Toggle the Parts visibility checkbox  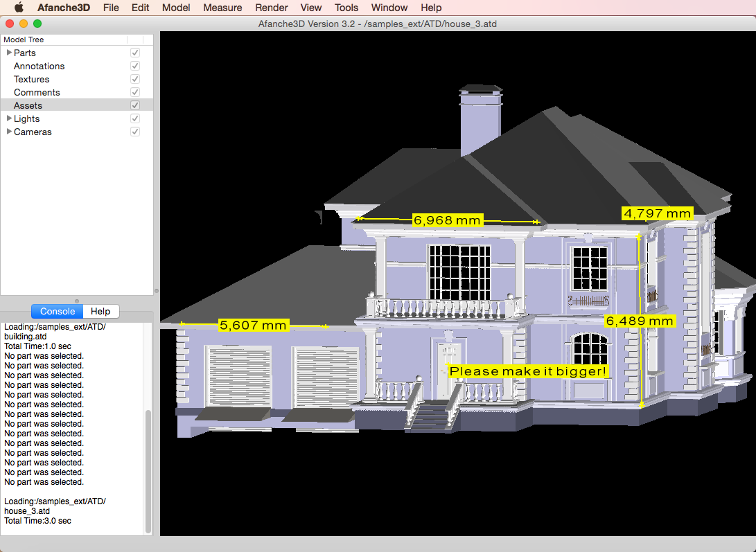pyautogui.click(x=135, y=53)
